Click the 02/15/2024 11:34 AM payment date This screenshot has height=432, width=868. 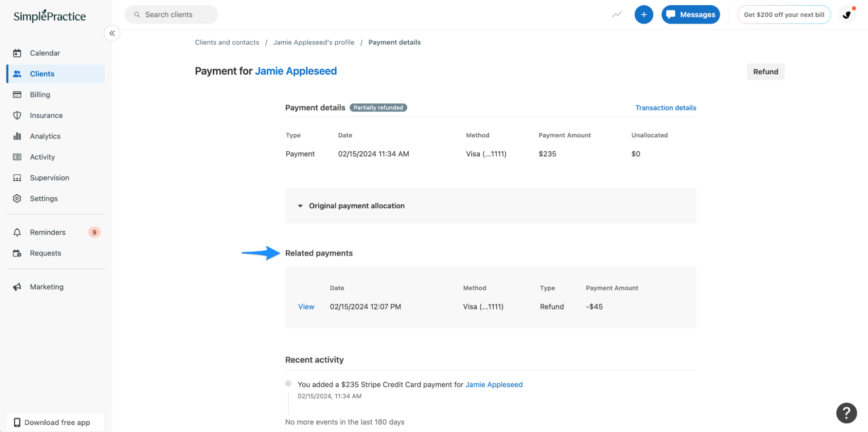pos(373,154)
